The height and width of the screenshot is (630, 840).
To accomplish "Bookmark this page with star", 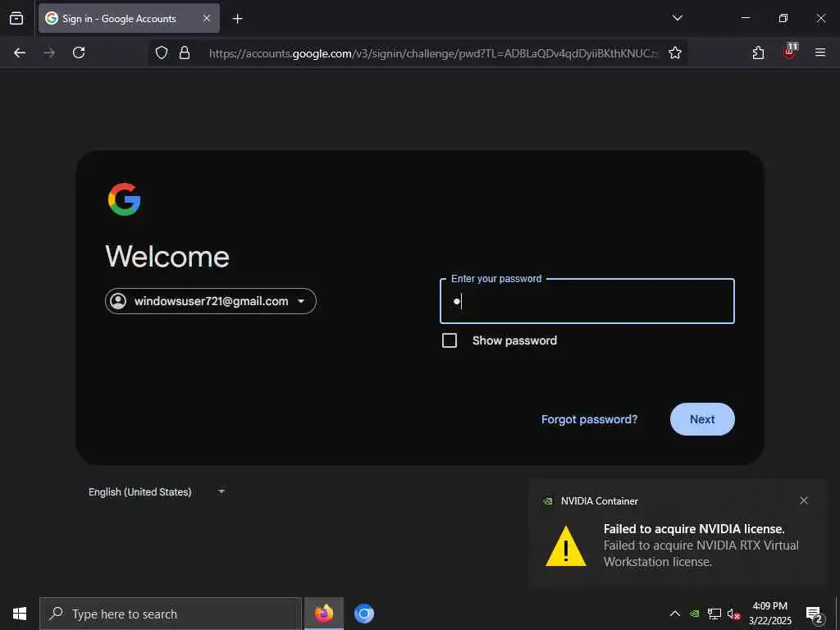I will (x=675, y=52).
